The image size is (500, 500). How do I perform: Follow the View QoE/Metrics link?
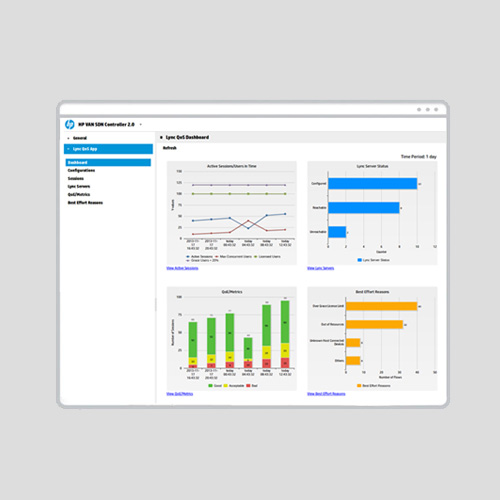[180, 394]
